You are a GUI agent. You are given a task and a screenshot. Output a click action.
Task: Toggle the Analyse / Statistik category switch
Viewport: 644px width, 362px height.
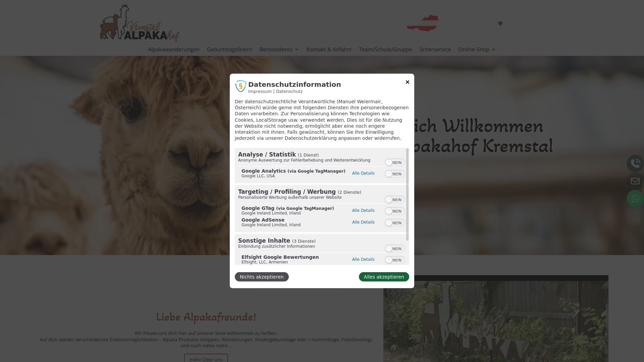[395, 163]
